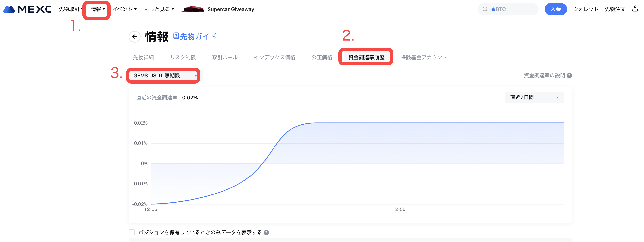Click help icon next to 資金調達率の説明
This screenshot has height=242, width=644.
[x=569, y=76]
